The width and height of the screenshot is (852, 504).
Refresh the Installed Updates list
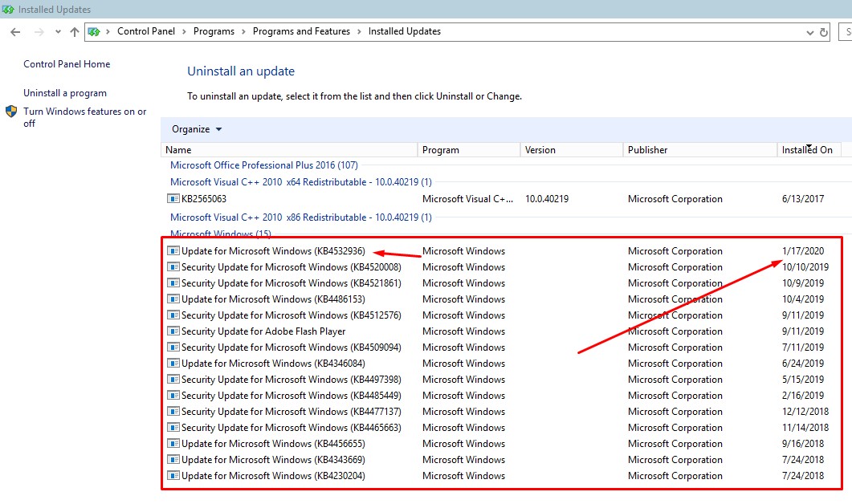[824, 33]
